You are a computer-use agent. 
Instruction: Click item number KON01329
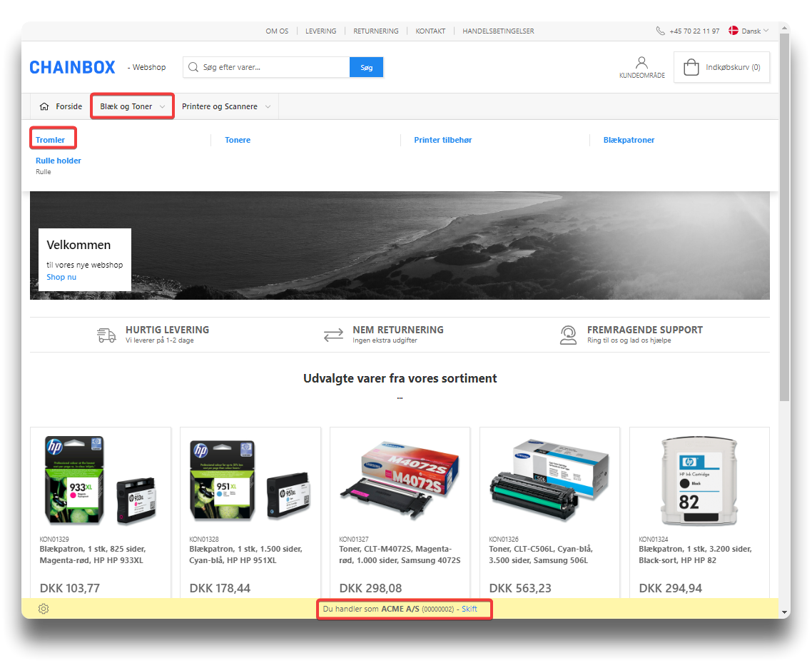click(x=54, y=540)
